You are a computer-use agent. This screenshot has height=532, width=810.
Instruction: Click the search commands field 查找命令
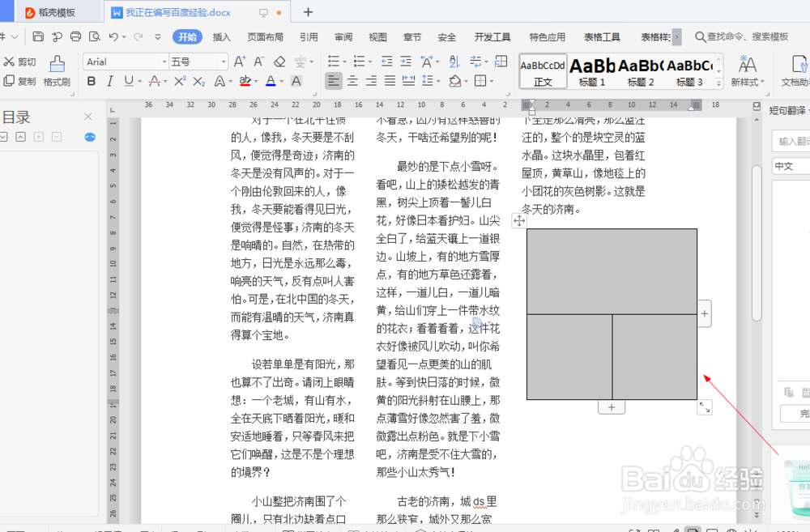point(742,36)
